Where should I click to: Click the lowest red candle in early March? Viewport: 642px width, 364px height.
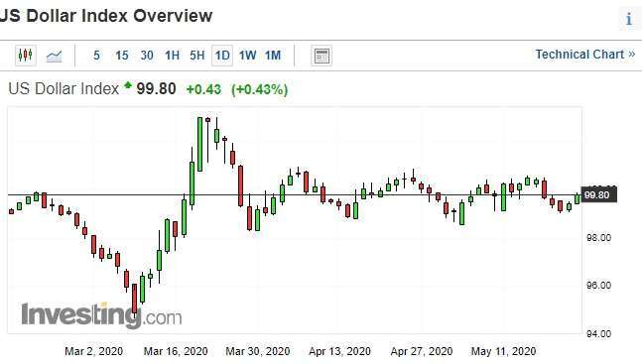pos(134,299)
